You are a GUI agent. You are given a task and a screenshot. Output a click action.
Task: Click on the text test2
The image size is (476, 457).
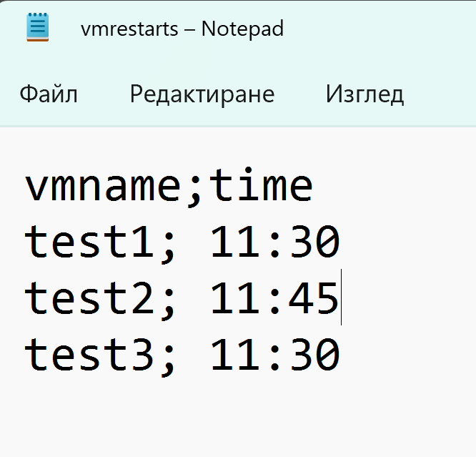coord(89,298)
